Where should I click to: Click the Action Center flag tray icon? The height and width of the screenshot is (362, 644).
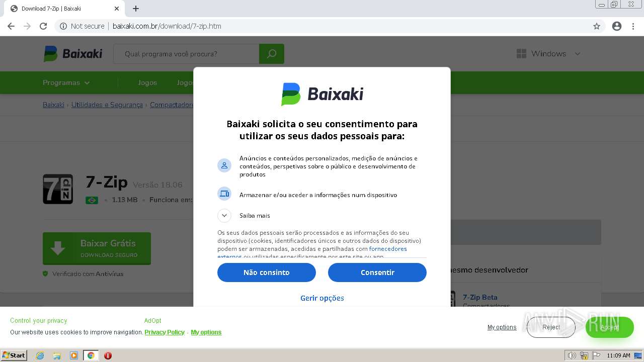[x=596, y=355]
